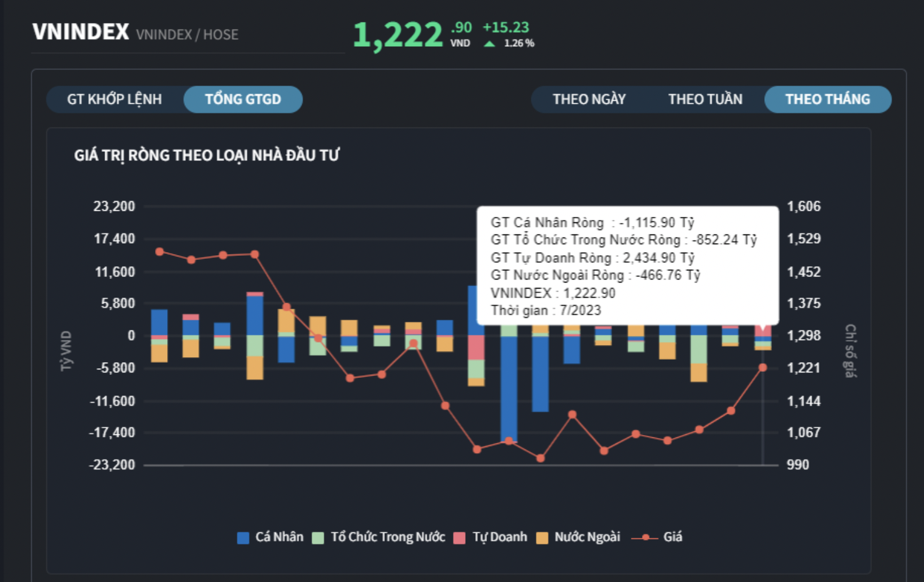The height and width of the screenshot is (582, 924).
Task: Toggle the Tự Doanh series legend label
Action: tap(500, 537)
